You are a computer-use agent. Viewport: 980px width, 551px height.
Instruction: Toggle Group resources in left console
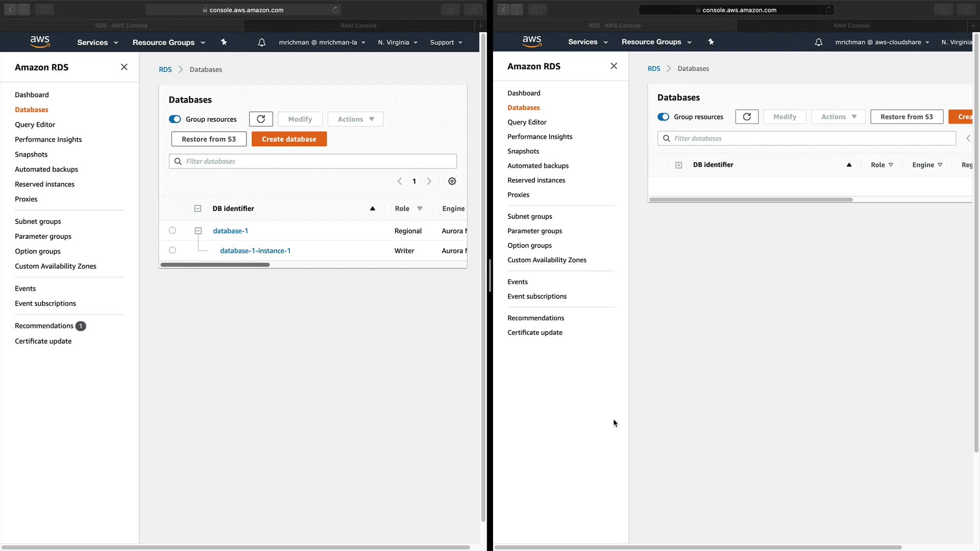click(175, 119)
